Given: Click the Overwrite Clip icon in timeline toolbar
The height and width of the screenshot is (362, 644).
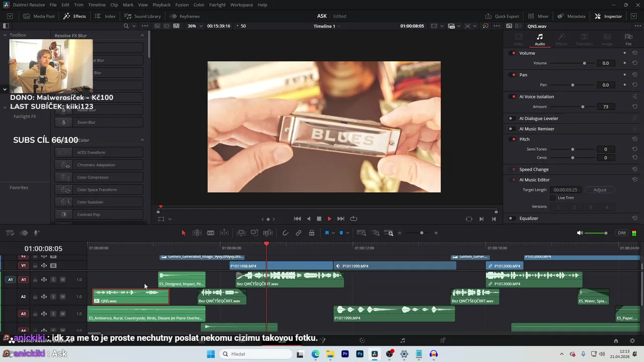Looking at the screenshot, I should tap(254, 233).
